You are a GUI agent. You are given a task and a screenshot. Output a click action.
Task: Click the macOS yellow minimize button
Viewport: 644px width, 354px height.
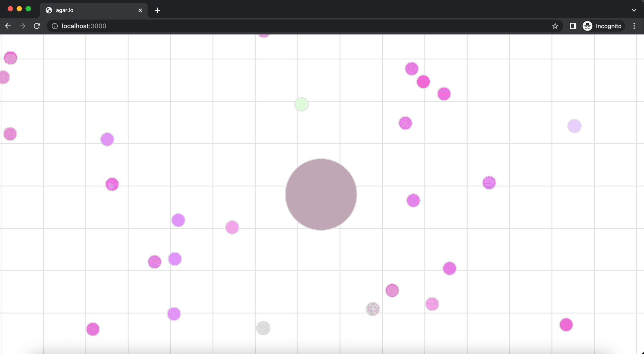click(x=19, y=9)
